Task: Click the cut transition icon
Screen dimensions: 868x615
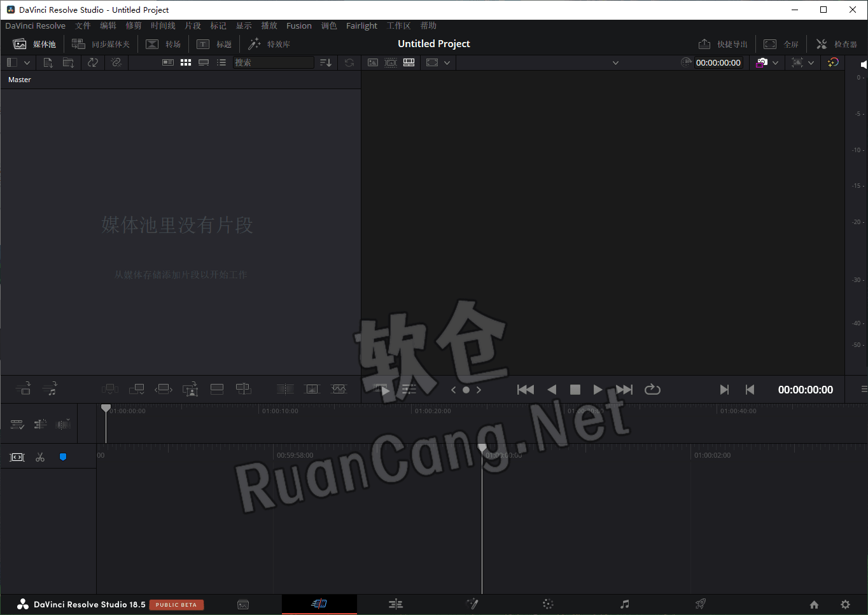Action: (285, 389)
